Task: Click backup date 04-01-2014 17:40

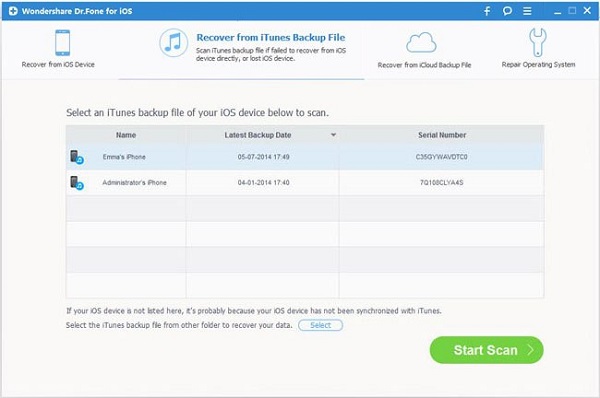Action: 263,183
